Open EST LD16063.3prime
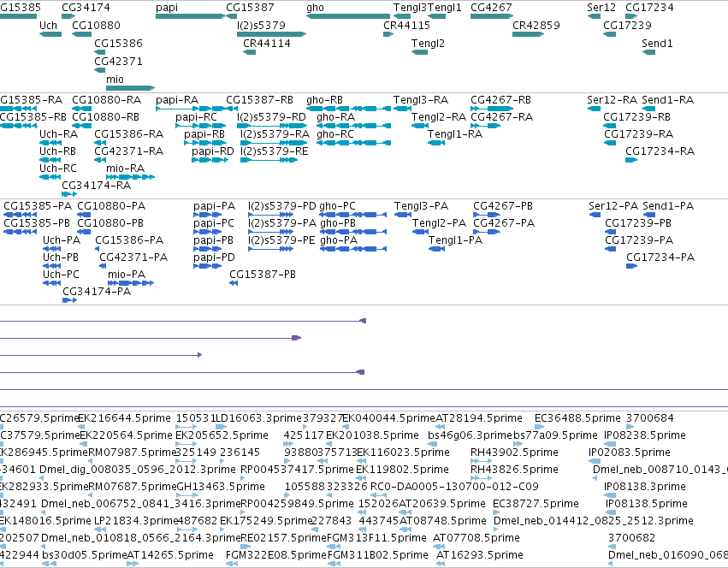728x568 pixels. 258,418
